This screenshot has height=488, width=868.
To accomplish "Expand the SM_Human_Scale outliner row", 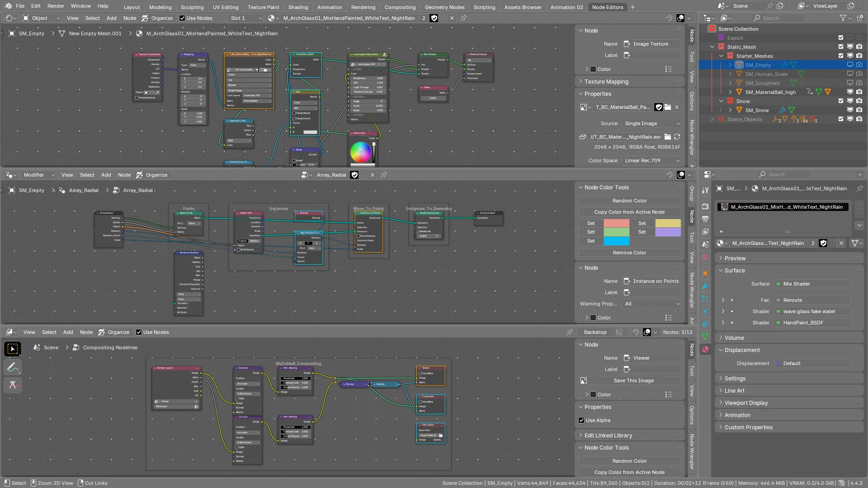I will 730,74.
